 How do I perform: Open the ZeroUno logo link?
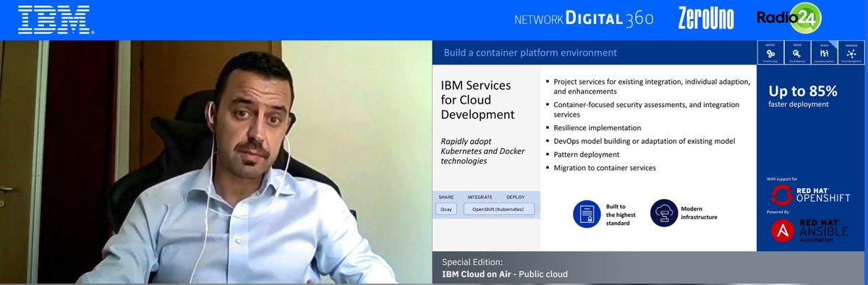pyautogui.click(x=705, y=19)
